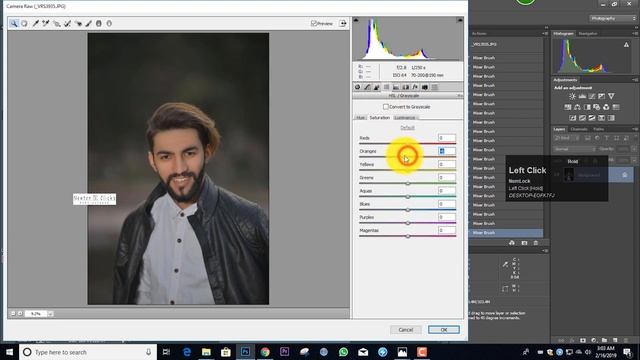
Task: Add a Curves adjustment in Photoshop
Action: (x=592, y=96)
